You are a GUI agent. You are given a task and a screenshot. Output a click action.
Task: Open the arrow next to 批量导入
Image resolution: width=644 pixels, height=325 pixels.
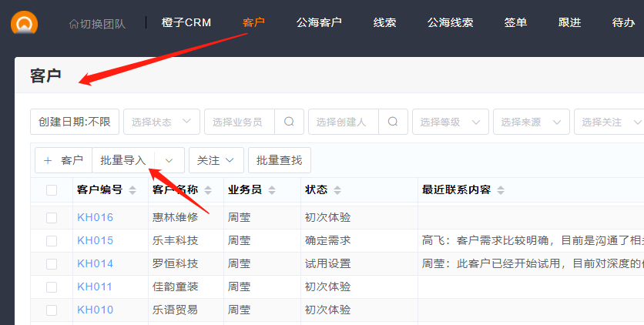(x=169, y=160)
